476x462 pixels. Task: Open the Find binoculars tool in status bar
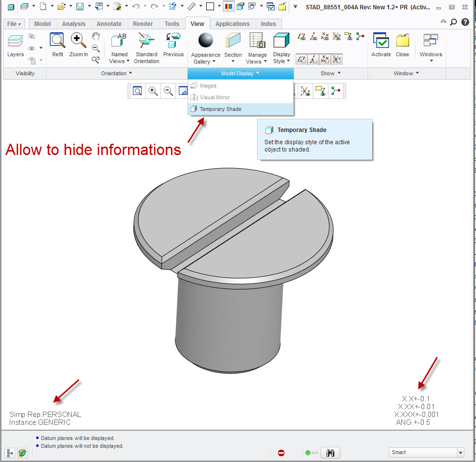coord(330,453)
